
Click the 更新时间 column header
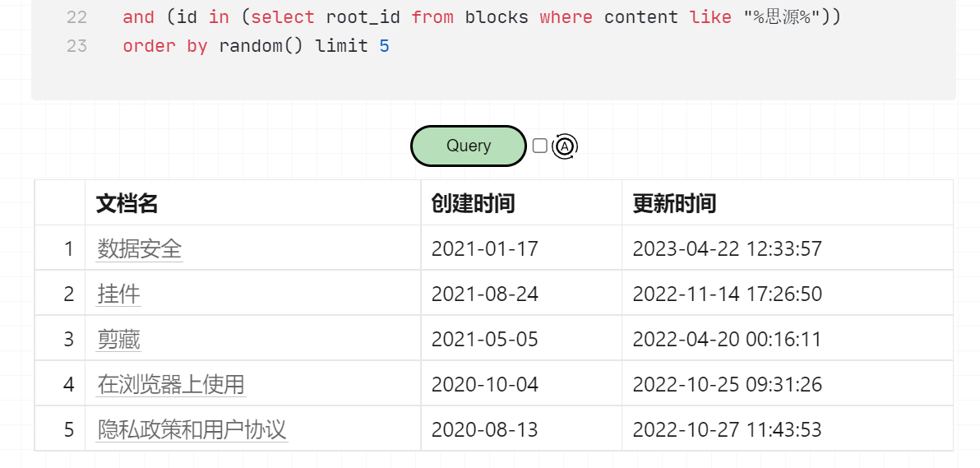674,203
